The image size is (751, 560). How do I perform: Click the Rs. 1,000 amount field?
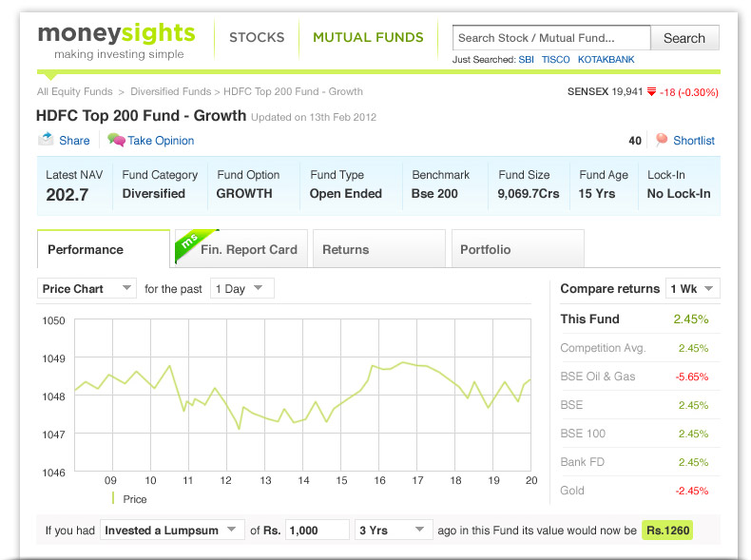click(x=318, y=530)
